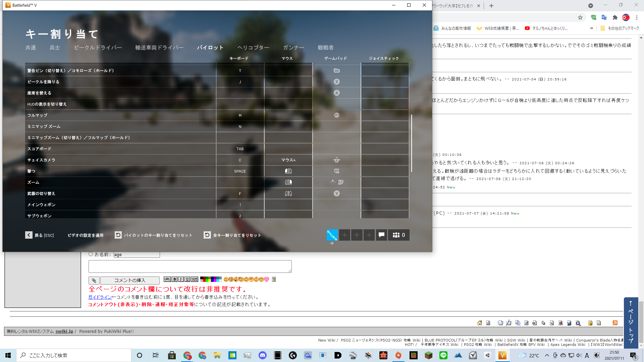644x362 pixels.
Task: Reset pilot key bindings via reset icon
Action: [118, 235]
